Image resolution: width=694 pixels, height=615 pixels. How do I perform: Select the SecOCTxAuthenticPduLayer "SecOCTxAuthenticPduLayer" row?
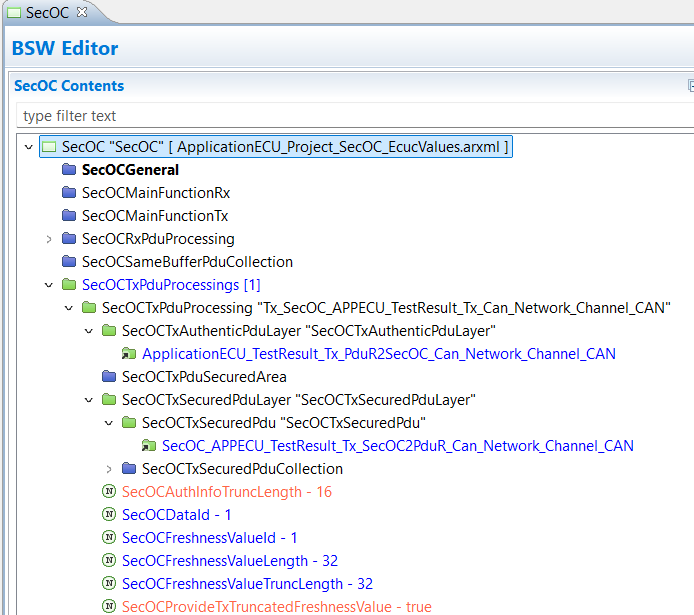pos(308,331)
